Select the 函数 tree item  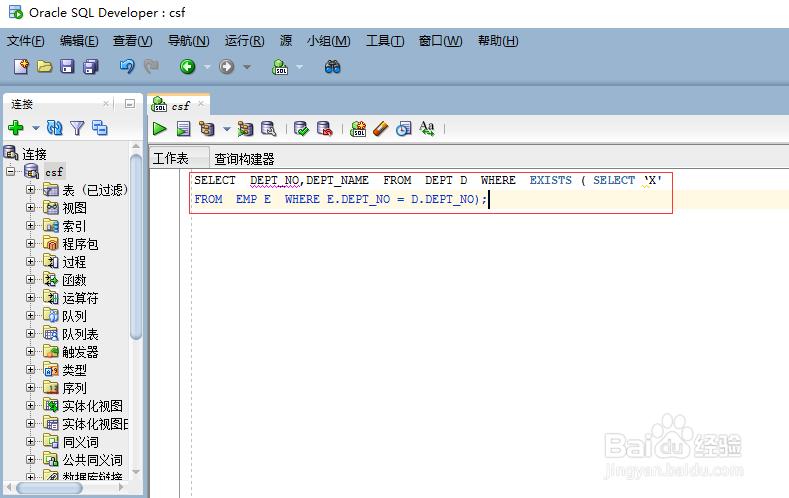(74, 280)
